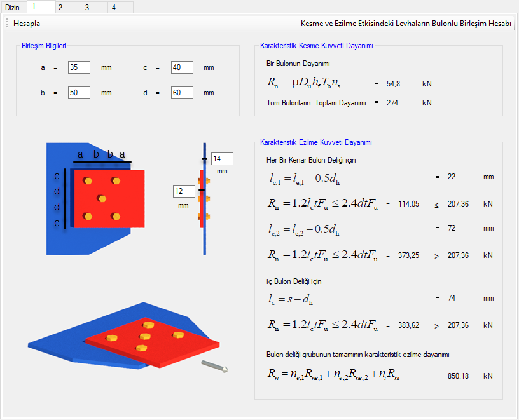Click the window title about bolted connection
The image size is (519, 420).
pyautogui.click(x=406, y=24)
